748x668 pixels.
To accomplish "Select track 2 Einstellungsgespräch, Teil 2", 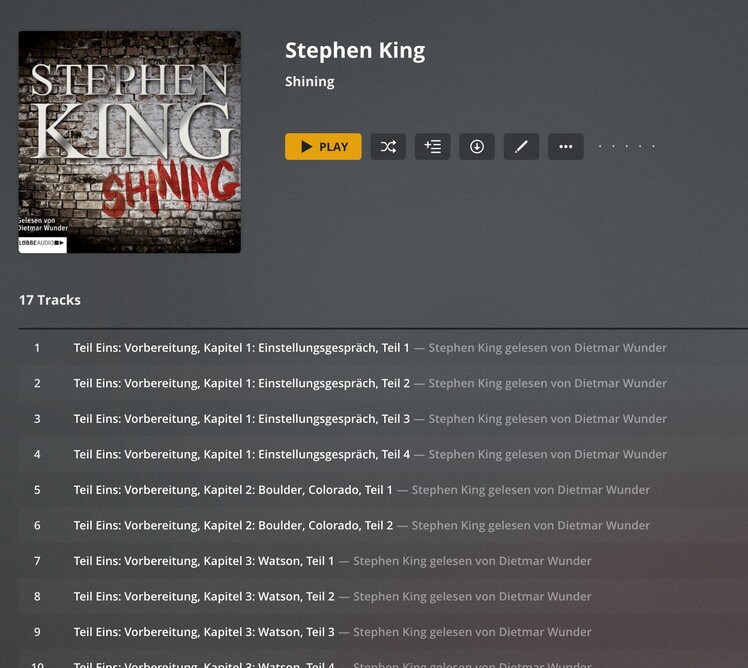I will 383,383.
